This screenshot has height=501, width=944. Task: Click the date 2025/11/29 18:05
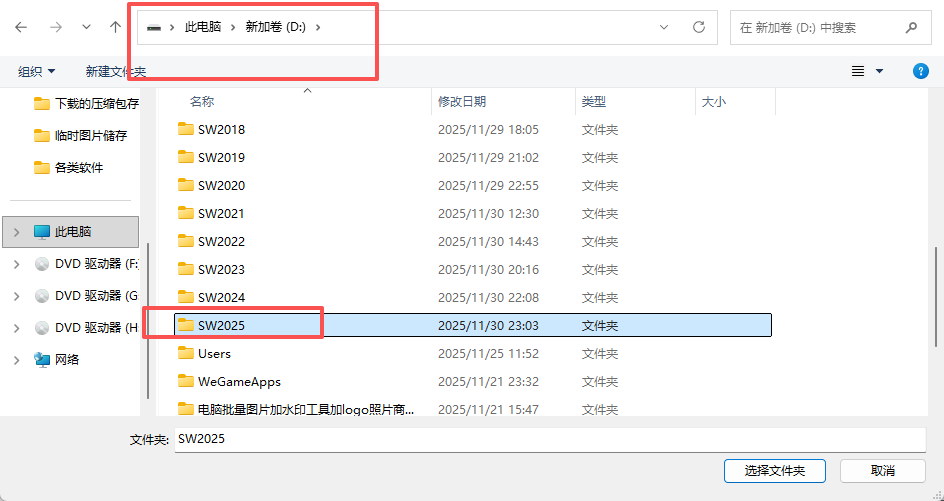click(488, 129)
